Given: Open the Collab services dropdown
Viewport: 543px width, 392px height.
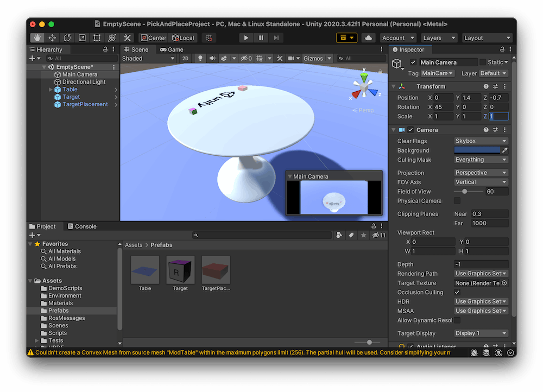Looking at the screenshot, I should 346,38.
